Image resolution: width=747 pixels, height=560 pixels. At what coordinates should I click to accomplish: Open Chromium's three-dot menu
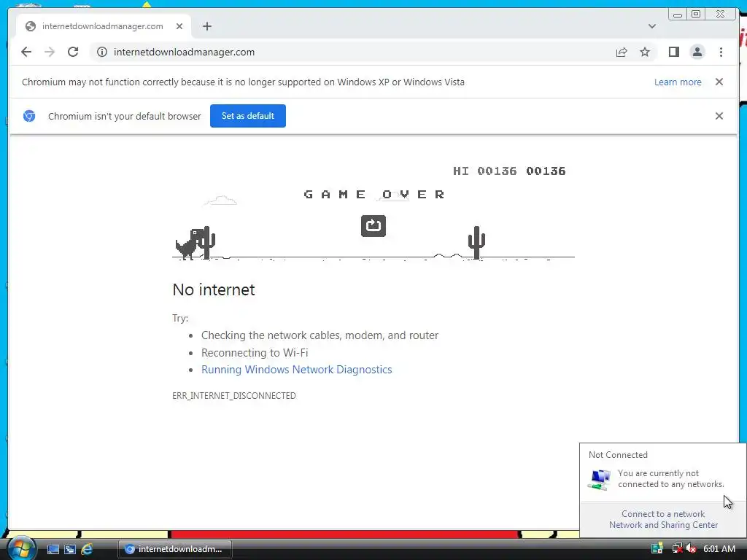721,52
